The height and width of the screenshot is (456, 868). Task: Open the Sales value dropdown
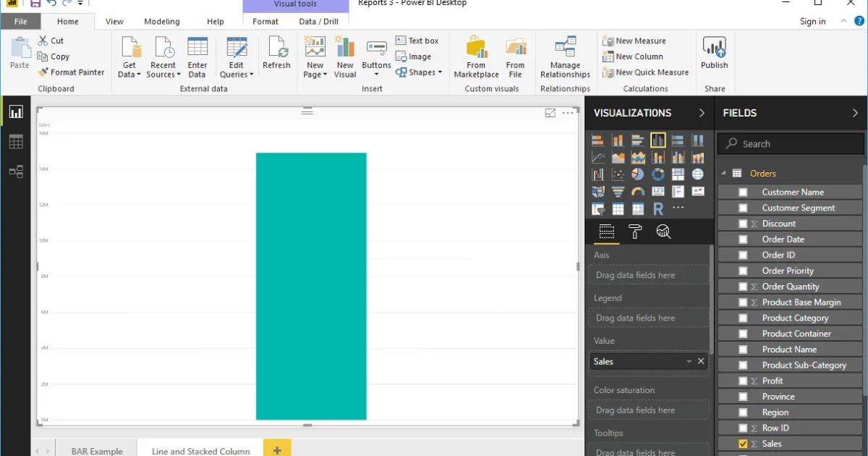pos(689,361)
